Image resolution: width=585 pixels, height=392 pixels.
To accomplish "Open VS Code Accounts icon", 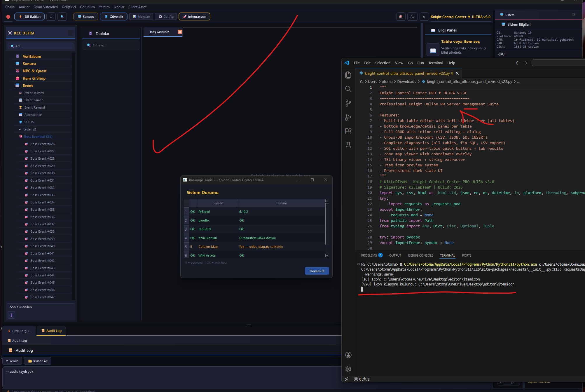I will tap(348, 355).
